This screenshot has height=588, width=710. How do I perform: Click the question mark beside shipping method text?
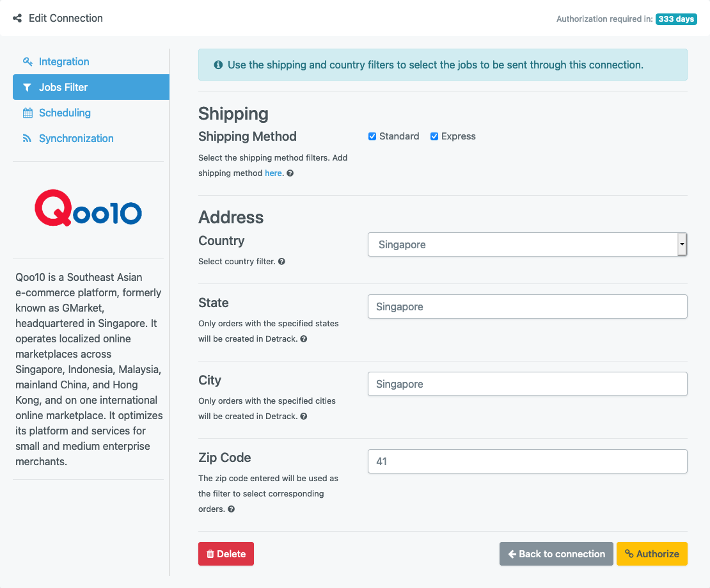[x=290, y=173]
